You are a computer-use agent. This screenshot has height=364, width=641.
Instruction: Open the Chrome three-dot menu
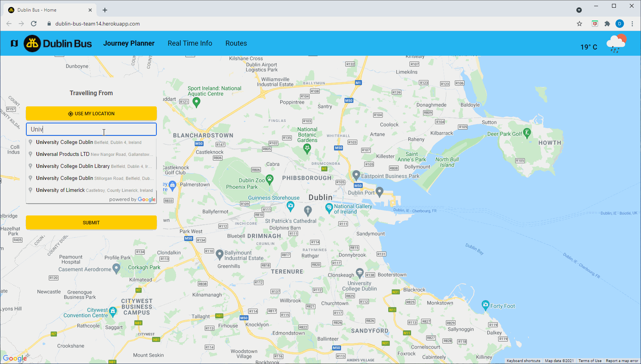632,24
